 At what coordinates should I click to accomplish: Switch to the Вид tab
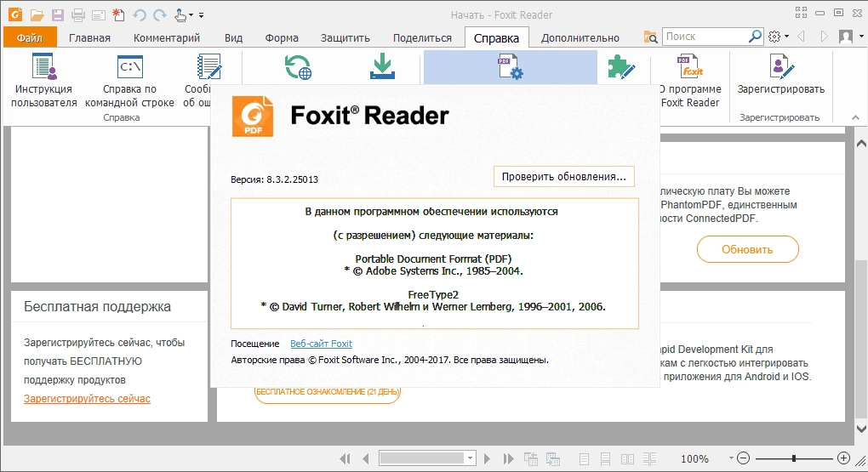click(234, 37)
